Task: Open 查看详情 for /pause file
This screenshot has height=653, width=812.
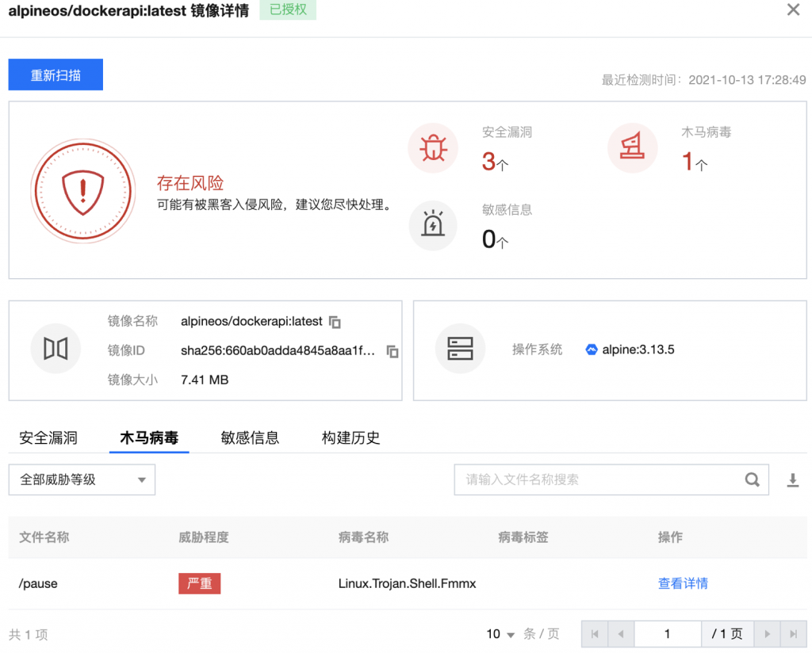Action: click(683, 584)
